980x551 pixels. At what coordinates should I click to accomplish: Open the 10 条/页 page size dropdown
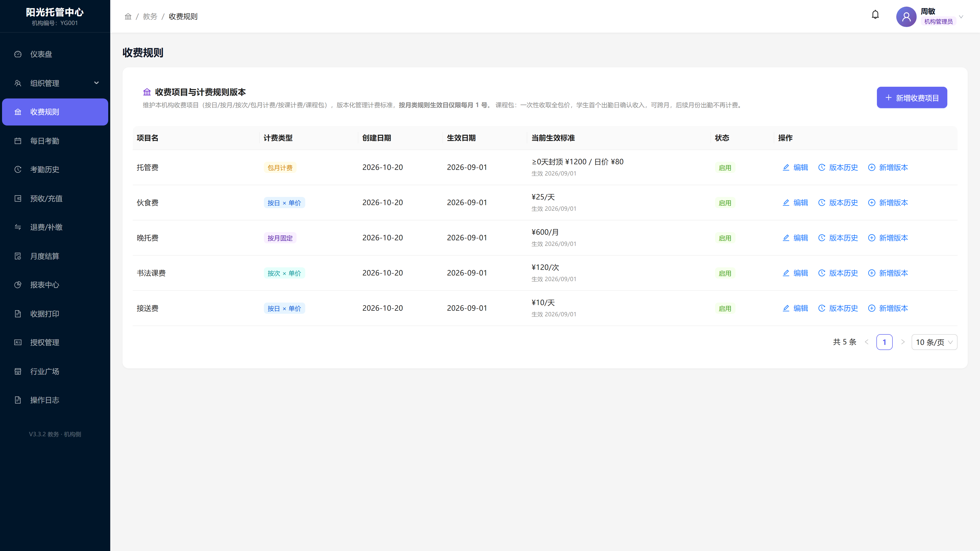pyautogui.click(x=934, y=342)
